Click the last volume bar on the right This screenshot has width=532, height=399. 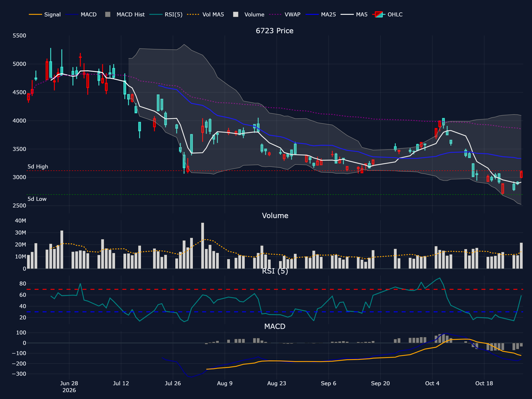521,256
